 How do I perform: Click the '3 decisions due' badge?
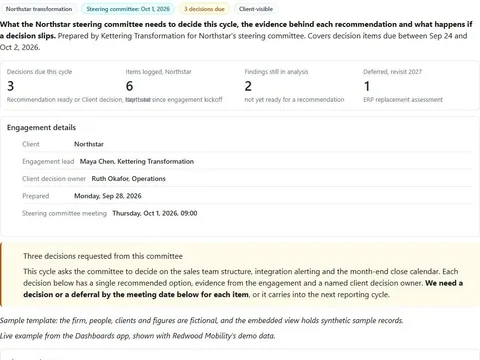click(204, 9)
